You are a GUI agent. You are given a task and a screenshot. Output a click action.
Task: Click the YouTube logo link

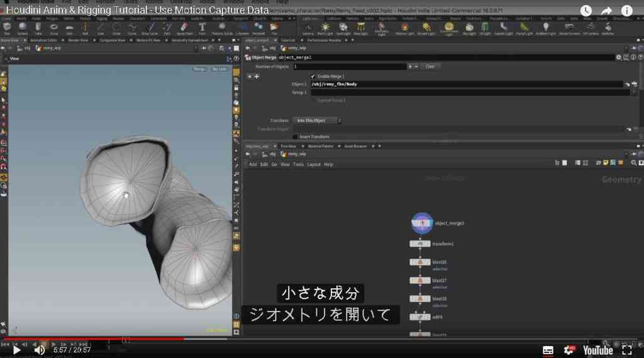(598, 350)
